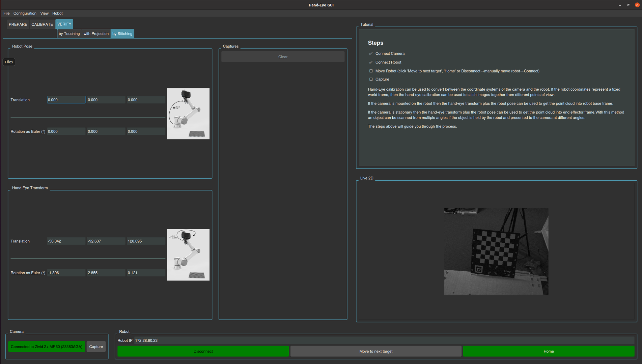This screenshot has width=642, height=364.
Task: Toggle the Capture step checkbox
Action: pyautogui.click(x=371, y=80)
